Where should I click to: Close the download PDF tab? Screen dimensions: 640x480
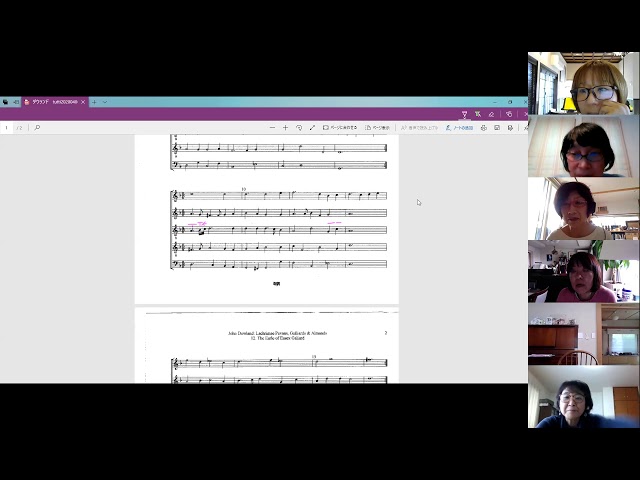tap(83, 102)
